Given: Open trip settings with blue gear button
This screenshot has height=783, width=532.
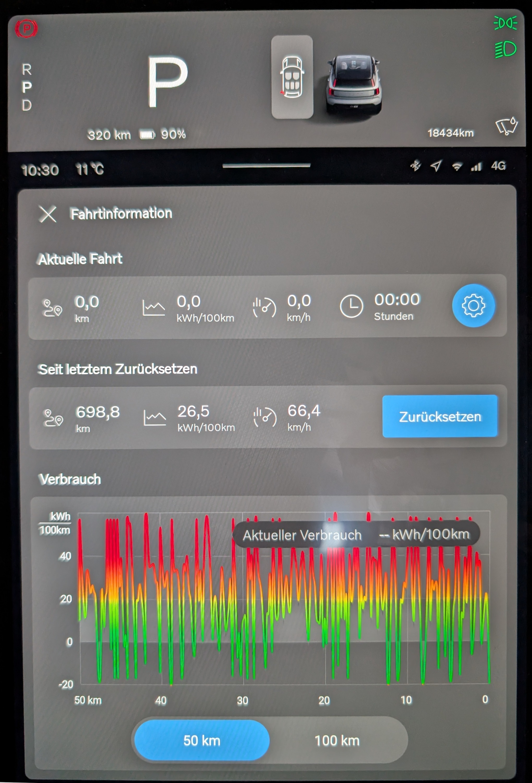Looking at the screenshot, I should point(473,306).
